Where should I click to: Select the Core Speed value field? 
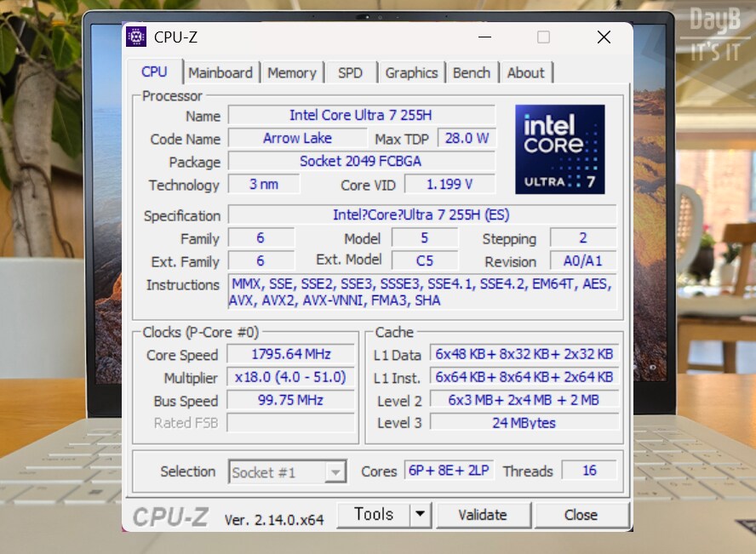coord(291,353)
